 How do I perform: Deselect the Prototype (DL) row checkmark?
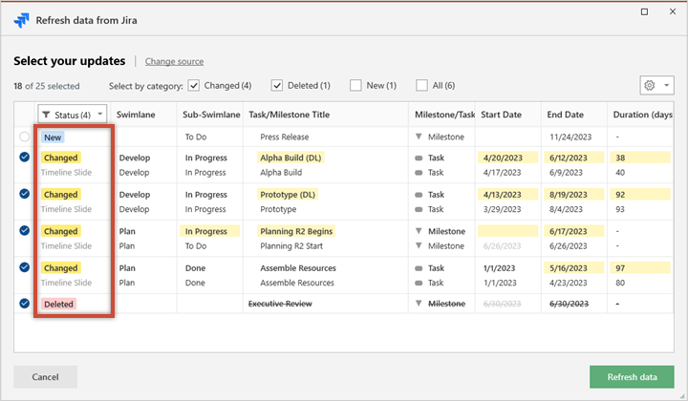pyautogui.click(x=24, y=193)
